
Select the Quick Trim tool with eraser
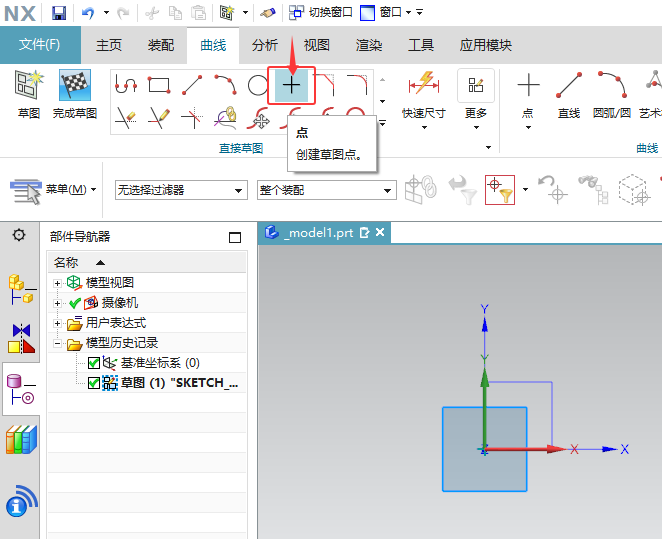tap(126, 118)
